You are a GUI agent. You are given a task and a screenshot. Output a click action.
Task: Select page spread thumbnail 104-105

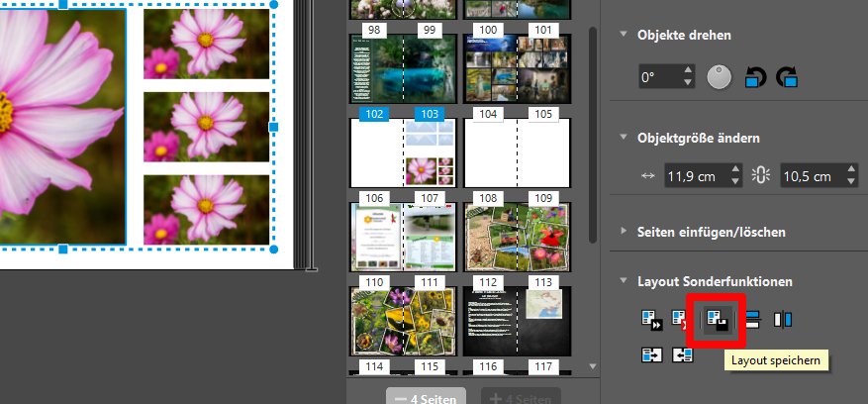517,151
